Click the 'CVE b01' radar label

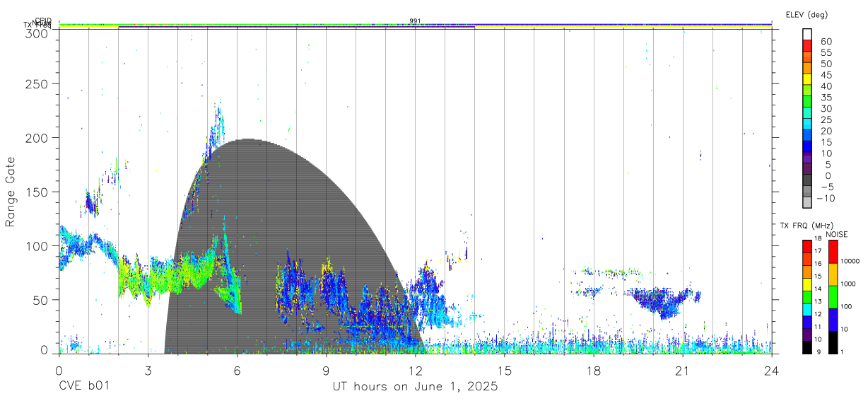coord(83,388)
